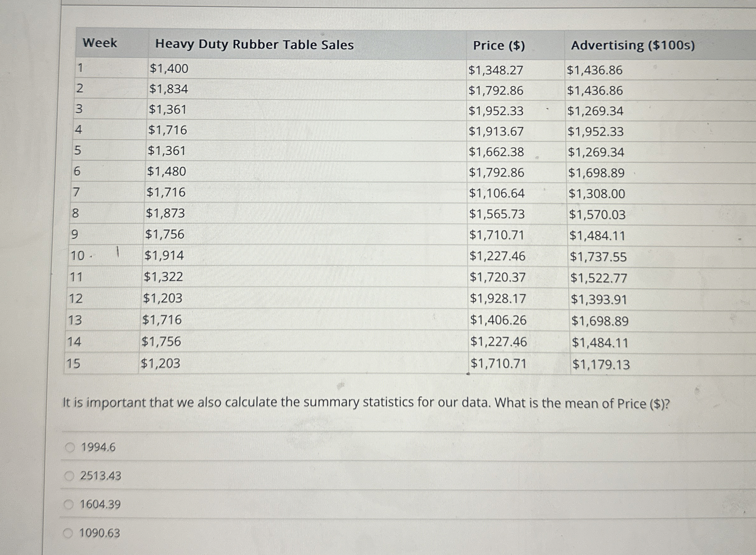
Task: Select week 6 sales value $1,480
Action: (166, 171)
